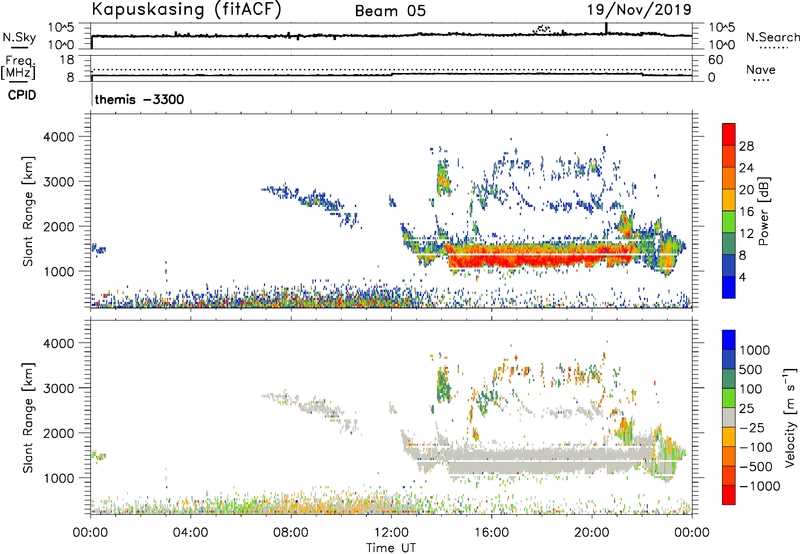Select the Velocity [m s-1] colorbar title

pyautogui.click(x=790, y=418)
